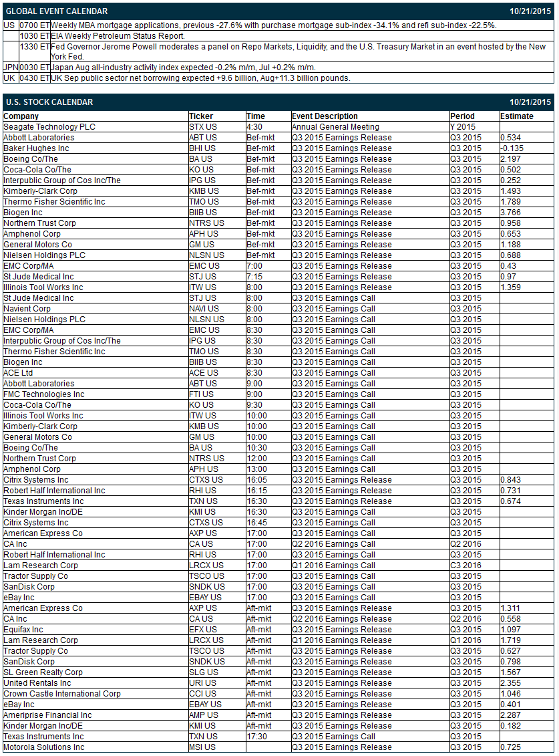
Task: Click the 3.766 estimate value
Action: click(510, 212)
